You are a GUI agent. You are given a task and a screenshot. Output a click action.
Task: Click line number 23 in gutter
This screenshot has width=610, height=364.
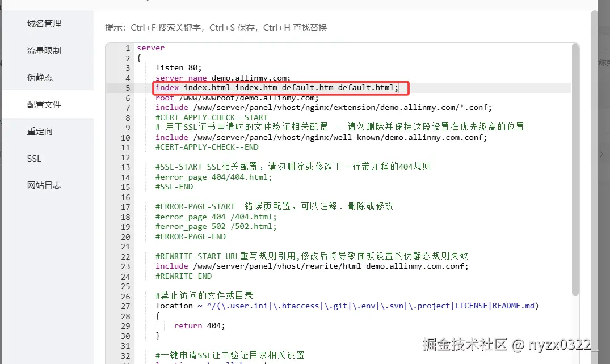pos(125,267)
